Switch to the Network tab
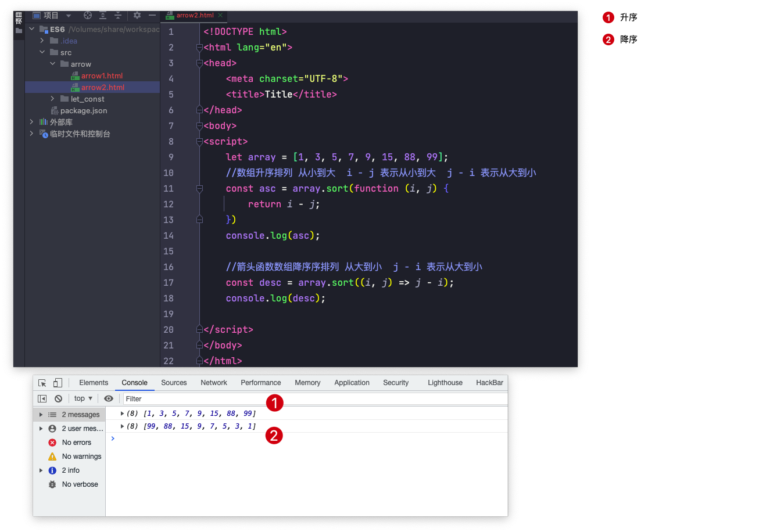The height and width of the screenshot is (532, 777). click(214, 383)
